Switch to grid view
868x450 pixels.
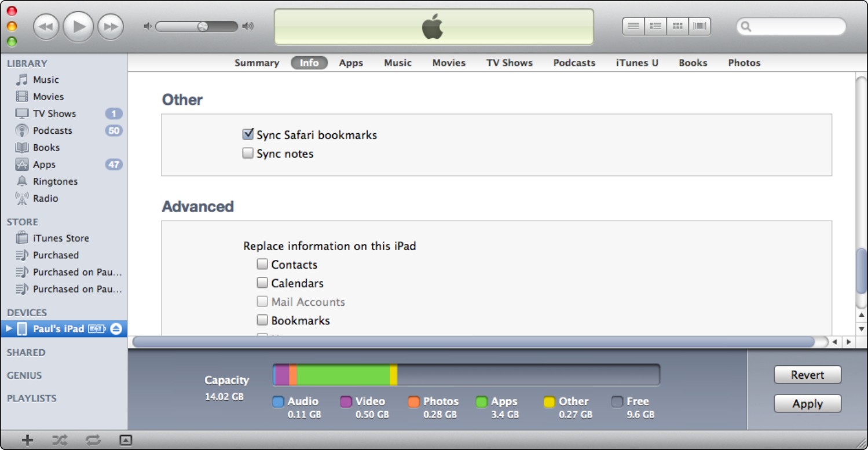click(x=677, y=26)
